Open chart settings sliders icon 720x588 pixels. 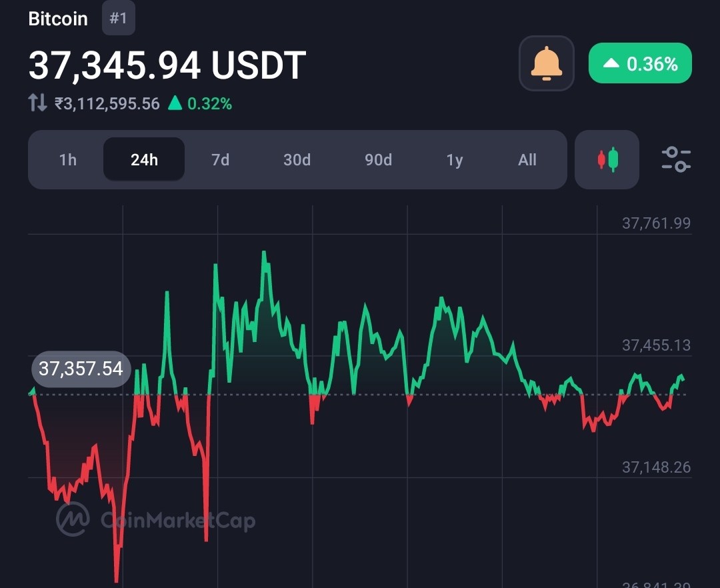676,160
